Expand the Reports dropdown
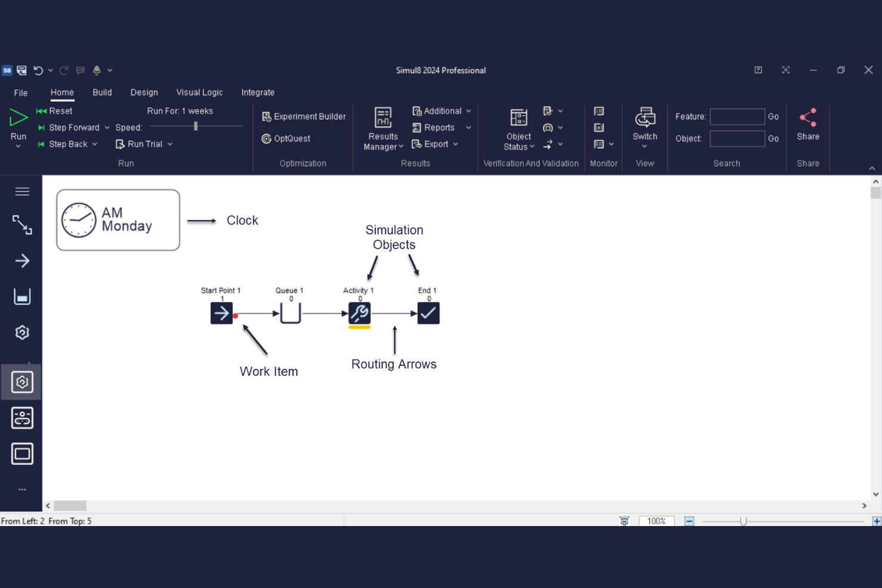This screenshot has width=882, height=588. point(468,127)
